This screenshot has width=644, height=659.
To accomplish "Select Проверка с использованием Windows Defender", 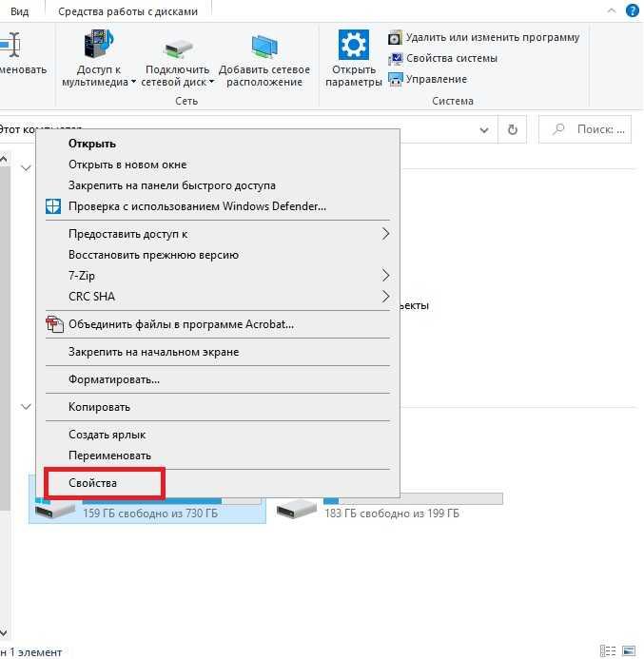I will [x=218, y=206].
